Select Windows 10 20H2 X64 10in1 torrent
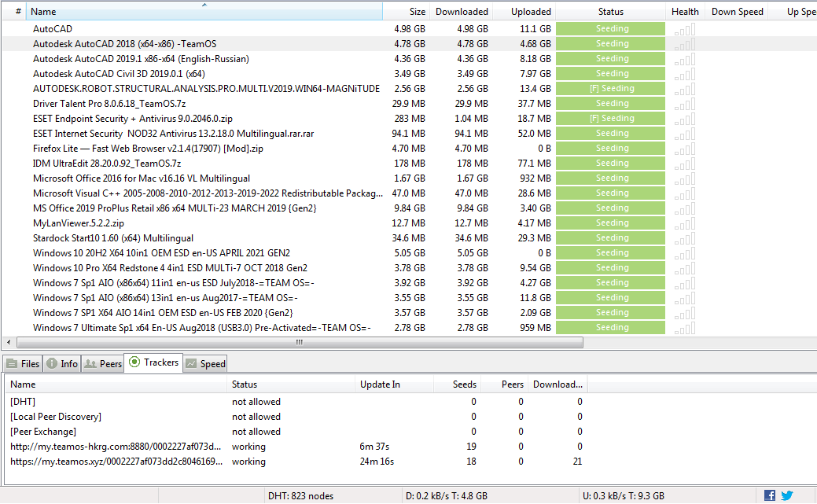 click(x=161, y=253)
